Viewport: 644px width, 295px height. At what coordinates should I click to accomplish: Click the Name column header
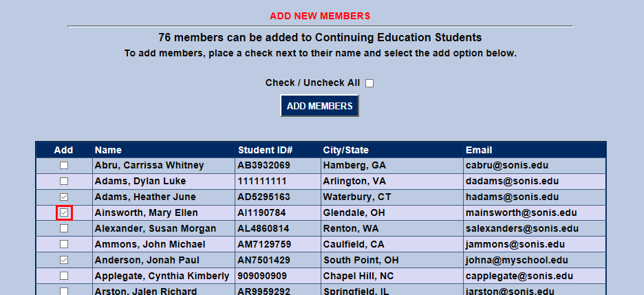pos(108,150)
